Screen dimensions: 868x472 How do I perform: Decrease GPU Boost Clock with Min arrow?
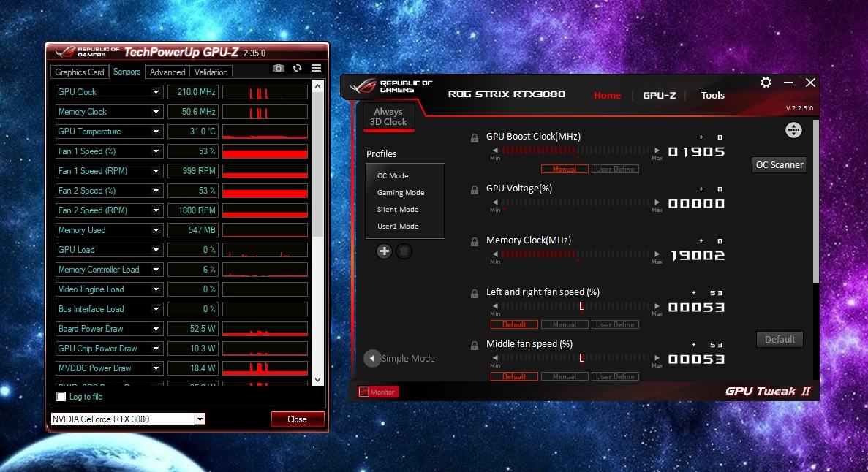pos(495,150)
